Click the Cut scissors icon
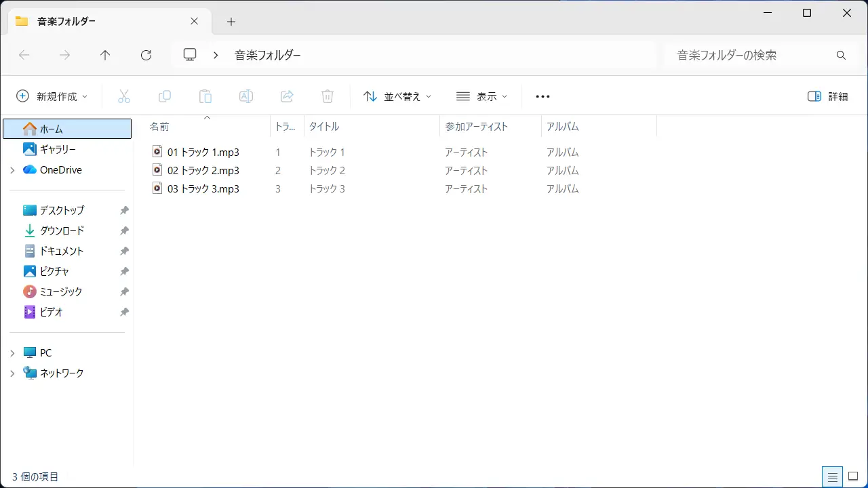 123,96
